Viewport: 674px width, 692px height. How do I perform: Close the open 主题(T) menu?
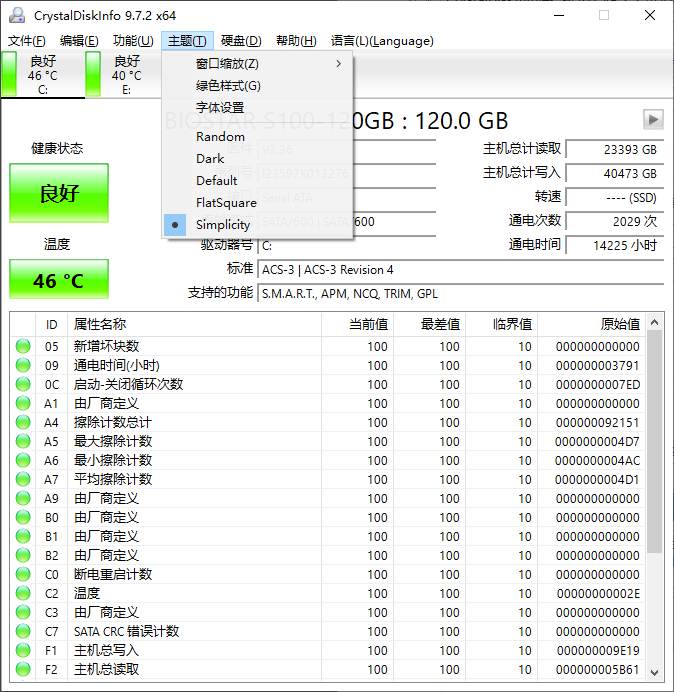pyautogui.click(x=187, y=41)
